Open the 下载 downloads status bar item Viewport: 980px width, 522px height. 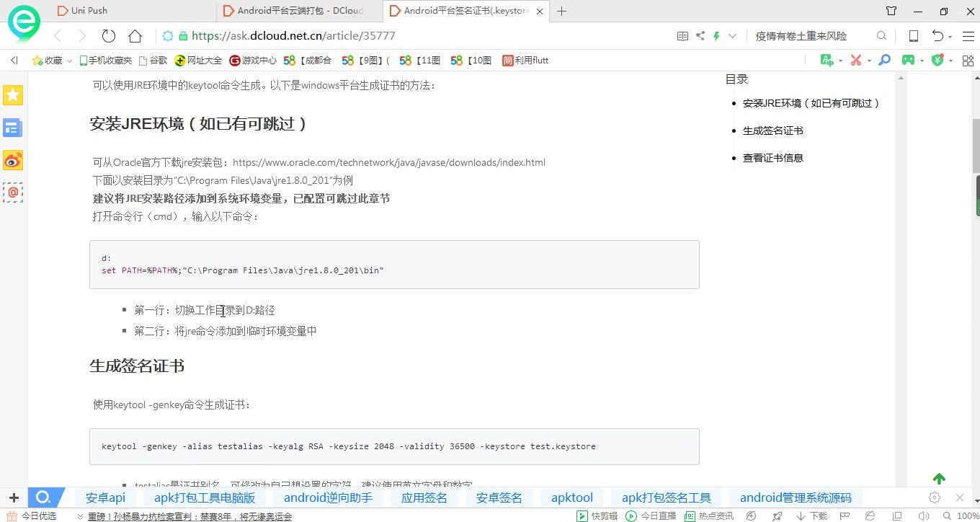click(x=812, y=516)
